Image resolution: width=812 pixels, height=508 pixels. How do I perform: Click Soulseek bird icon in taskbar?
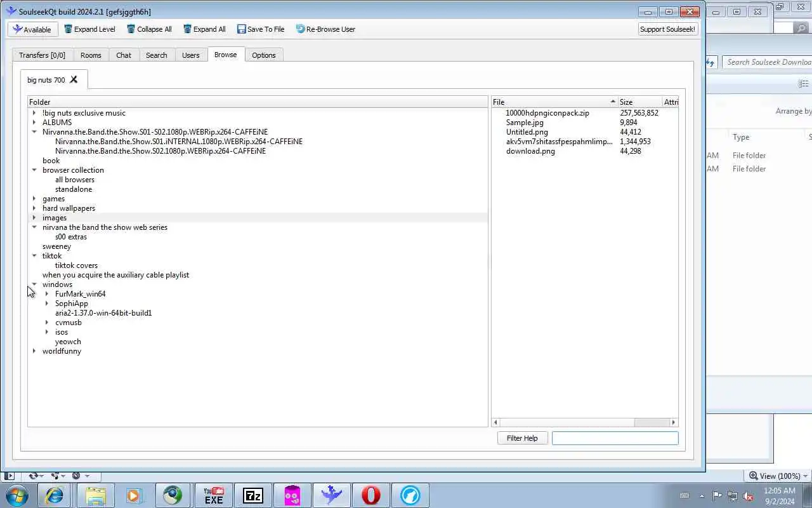pos(332,495)
